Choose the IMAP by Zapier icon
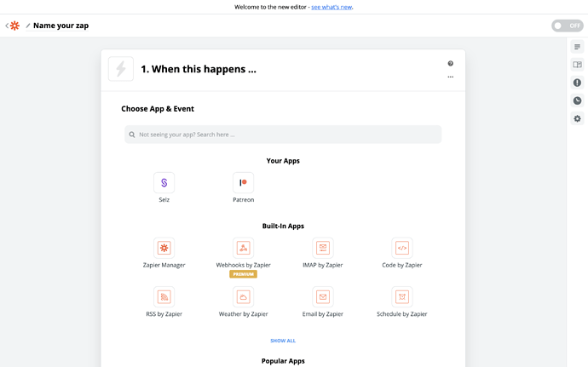Image resolution: width=588 pixels, height=367 pixels. click(x=322, y=248)
